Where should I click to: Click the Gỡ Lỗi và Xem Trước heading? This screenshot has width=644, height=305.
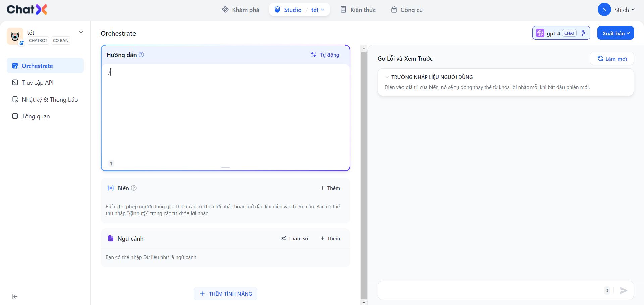(x=405, y=59)
